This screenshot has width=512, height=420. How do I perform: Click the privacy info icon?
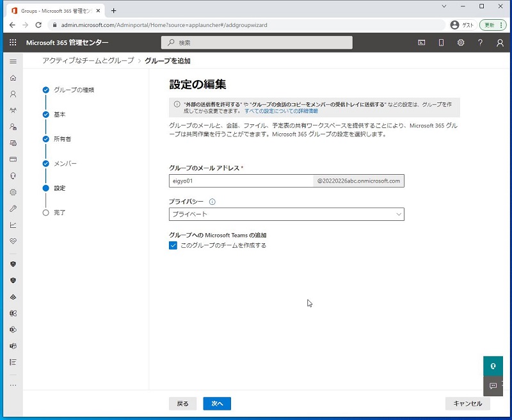coord(212,202)
